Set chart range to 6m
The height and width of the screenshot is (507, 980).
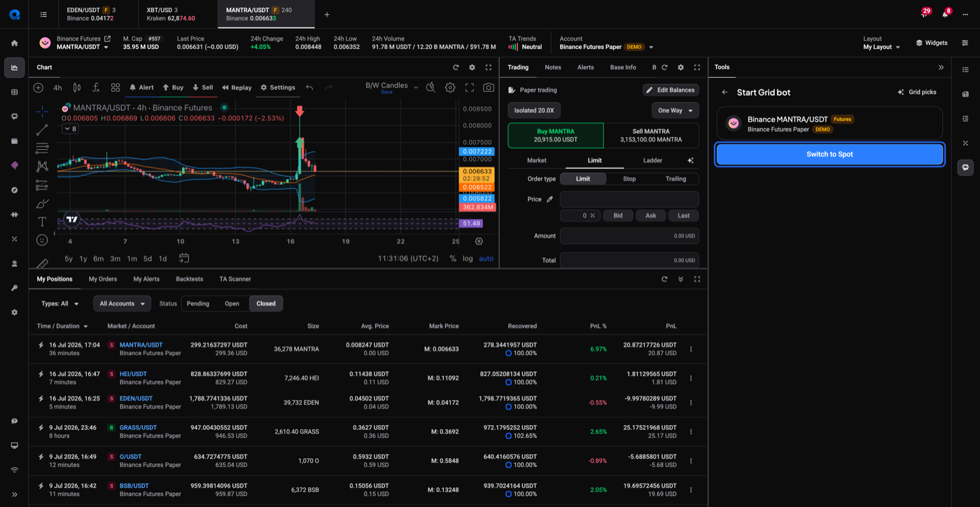pos(99,258)
